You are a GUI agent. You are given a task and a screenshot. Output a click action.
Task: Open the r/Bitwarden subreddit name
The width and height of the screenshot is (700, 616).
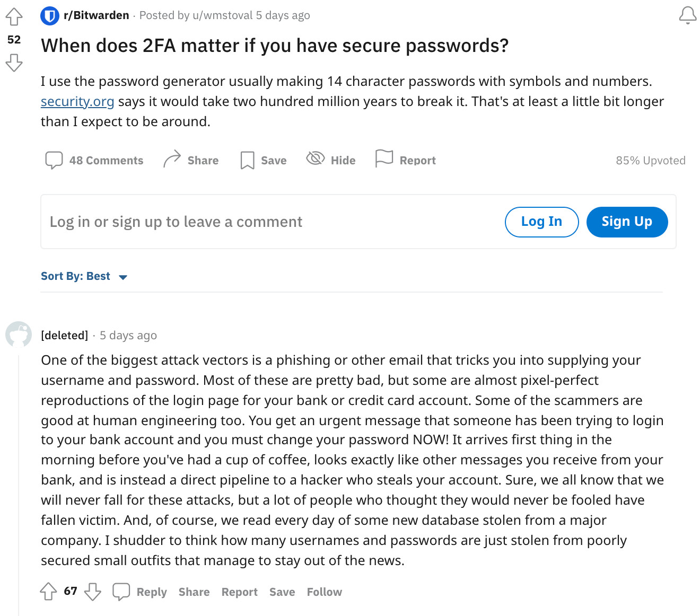(x=95, y=15)
